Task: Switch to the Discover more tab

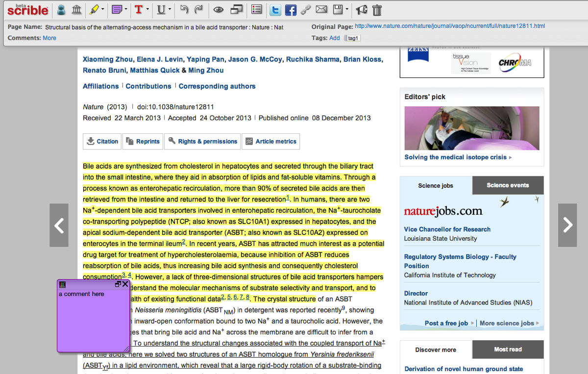Action: [436, 349]
